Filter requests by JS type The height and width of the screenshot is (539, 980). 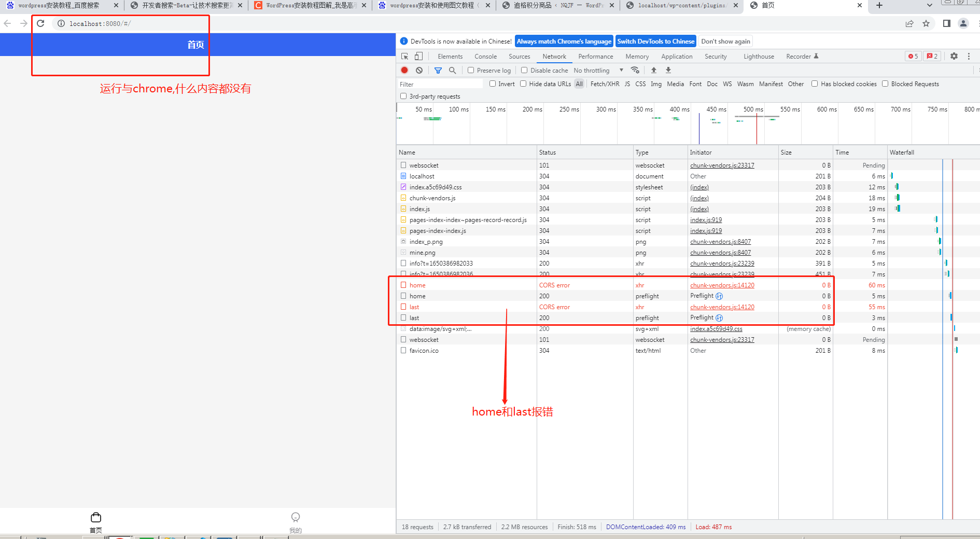click(x=627, y=84)
